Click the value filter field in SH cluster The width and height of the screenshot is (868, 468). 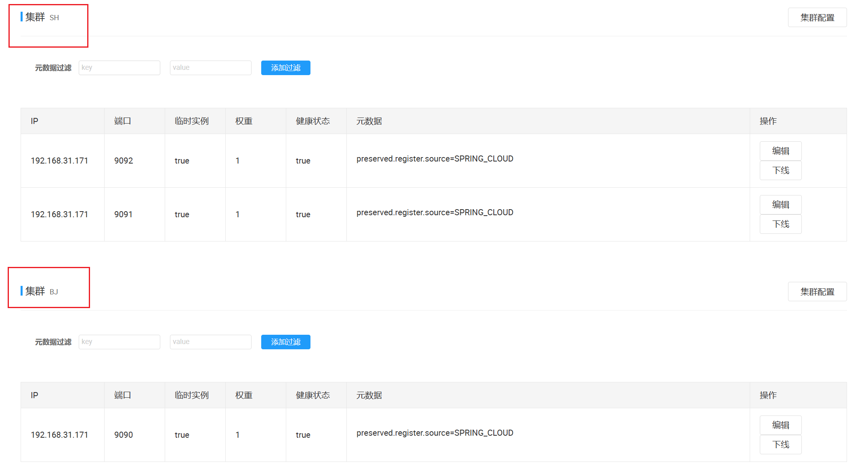(x=210, y=68)
